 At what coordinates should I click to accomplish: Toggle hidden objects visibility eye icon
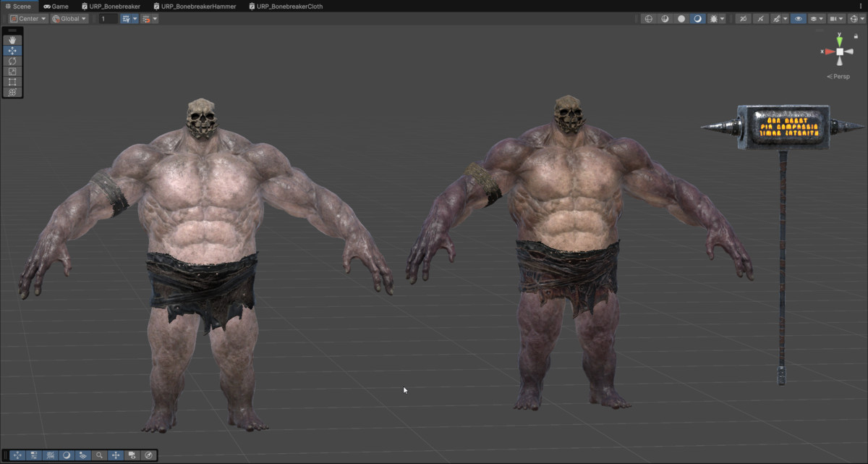pyautogui.click(x=799, y=19)
